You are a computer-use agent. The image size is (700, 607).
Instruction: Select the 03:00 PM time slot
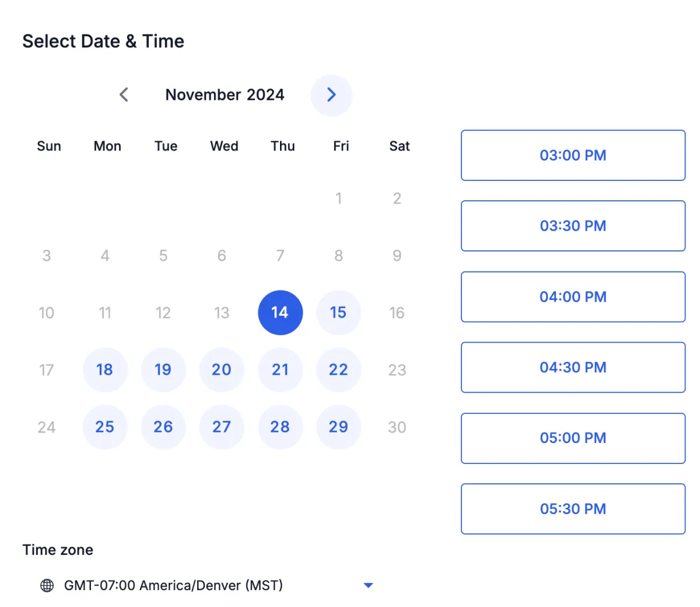point(573,155)
